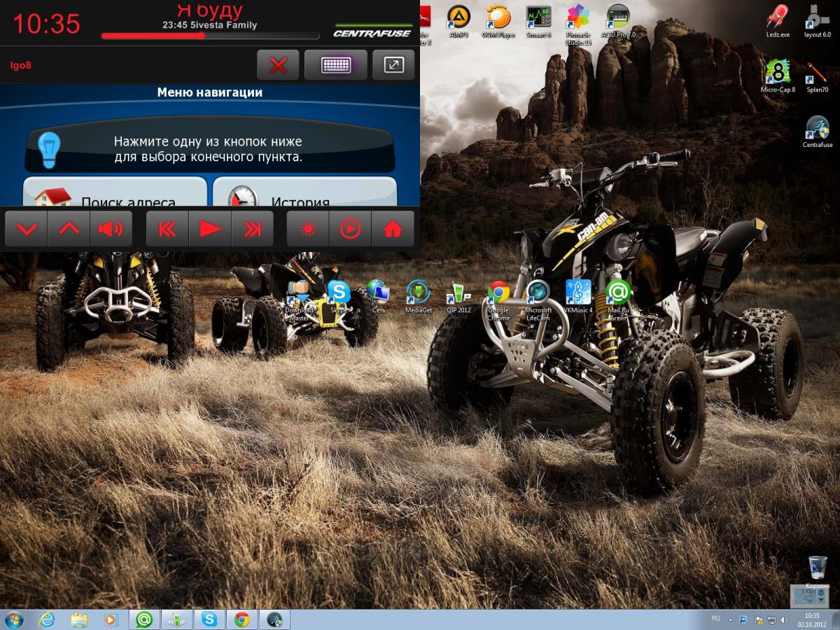The height and width of the screenshot is (630, 840).
Task: Raise volume with the up chevron
Action: [x=69, y=229]
